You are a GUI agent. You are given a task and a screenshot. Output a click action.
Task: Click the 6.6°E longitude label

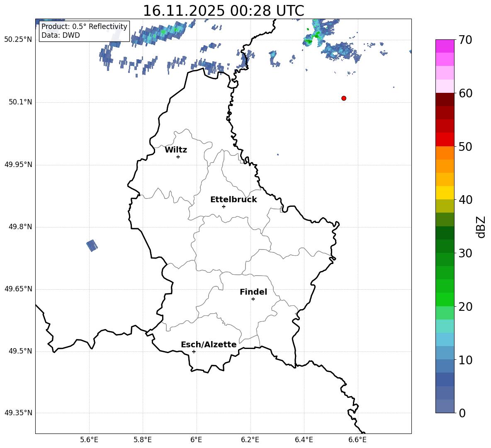click(x=357, y=440)
